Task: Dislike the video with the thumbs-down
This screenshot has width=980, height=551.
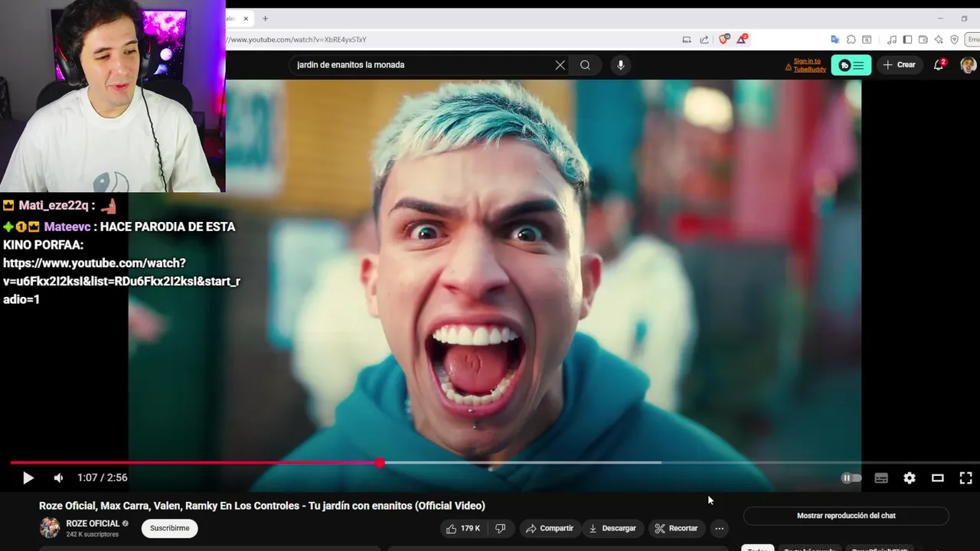Action: [x=501, y=528]
